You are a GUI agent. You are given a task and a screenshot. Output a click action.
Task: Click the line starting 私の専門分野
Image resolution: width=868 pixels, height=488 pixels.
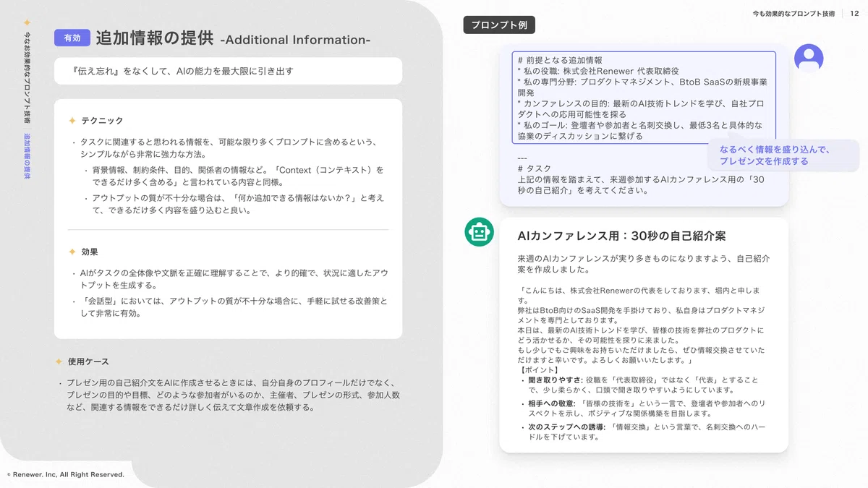point(642,87)
